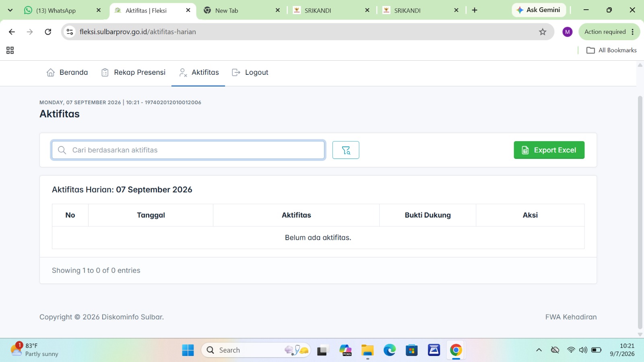
Task: Open site information icon in address bar
Action: (70, 32)
